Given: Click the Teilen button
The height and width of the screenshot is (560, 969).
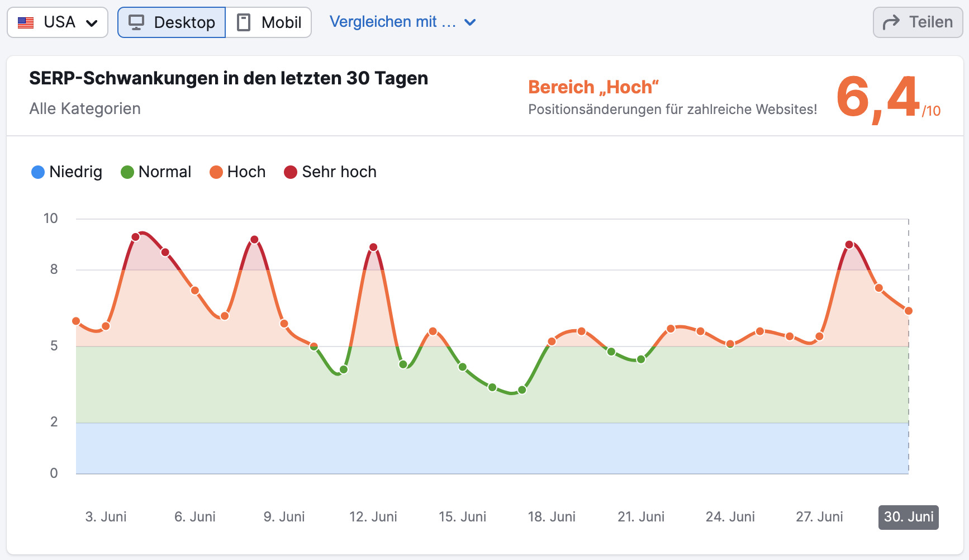Looking at the screenshot, I should (x=917, y=22).
